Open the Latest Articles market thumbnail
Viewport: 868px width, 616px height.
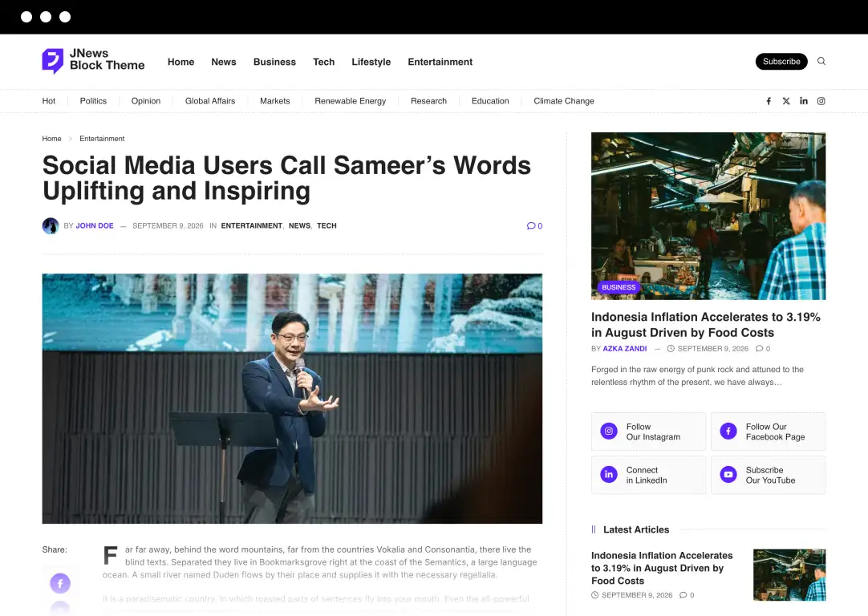coord(789,575)
